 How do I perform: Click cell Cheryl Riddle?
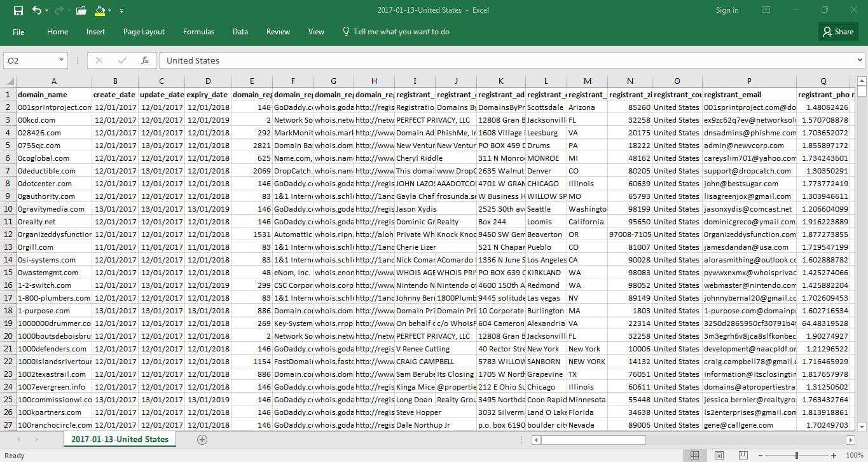pyautogui.click(x=415, y=158)
